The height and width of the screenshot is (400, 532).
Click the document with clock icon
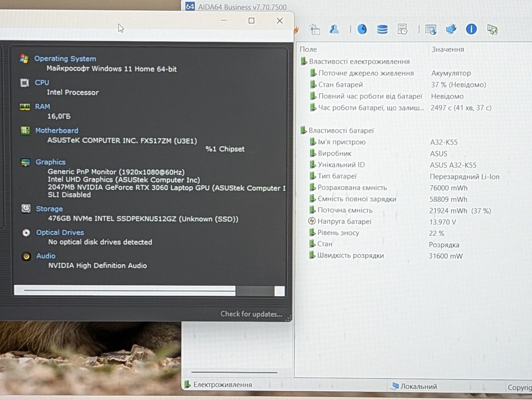[402, 29]
